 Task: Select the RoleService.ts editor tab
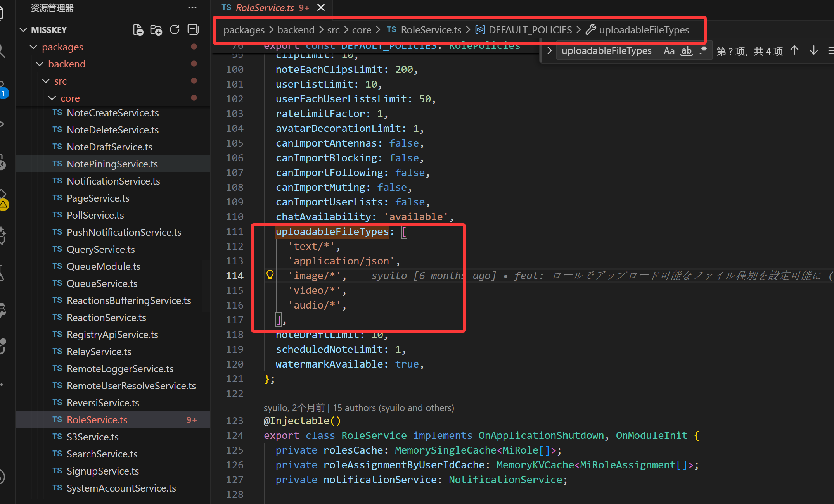coord(265,8)
